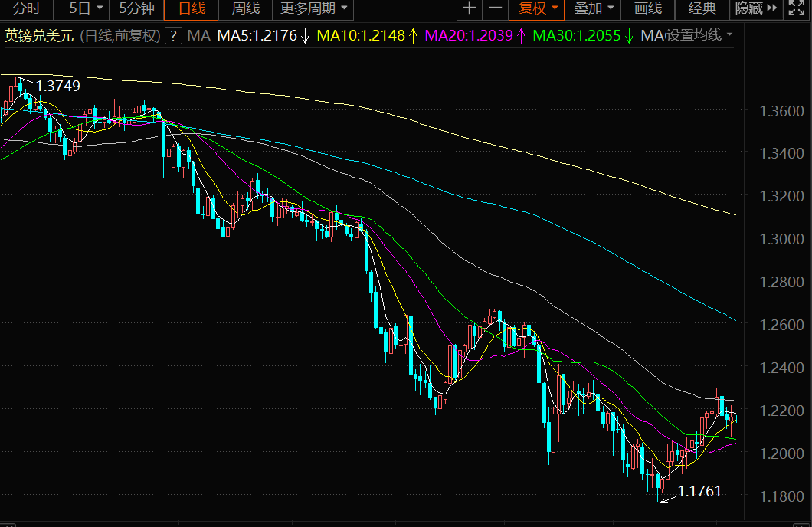Open 设置均线 moving average settings
Screen dimensions: 812x527
[699, 36]
